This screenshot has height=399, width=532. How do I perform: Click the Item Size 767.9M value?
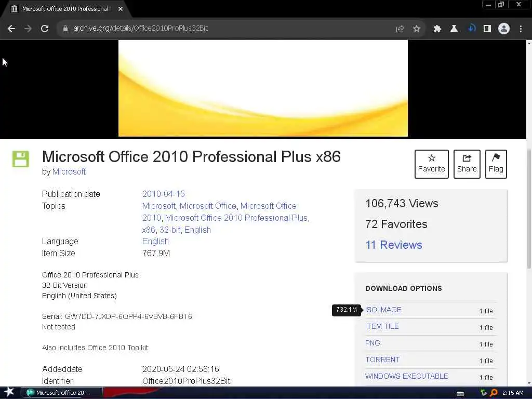(x=156, y=253)
